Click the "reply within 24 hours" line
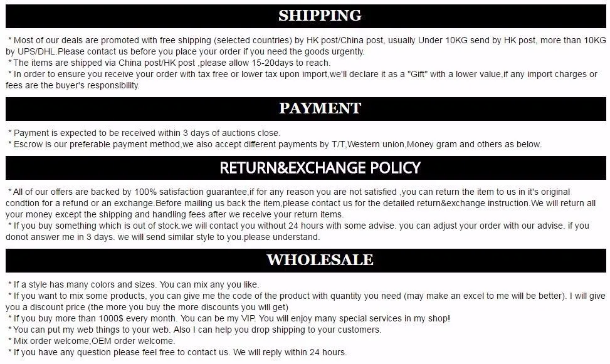 click(177, 352)
